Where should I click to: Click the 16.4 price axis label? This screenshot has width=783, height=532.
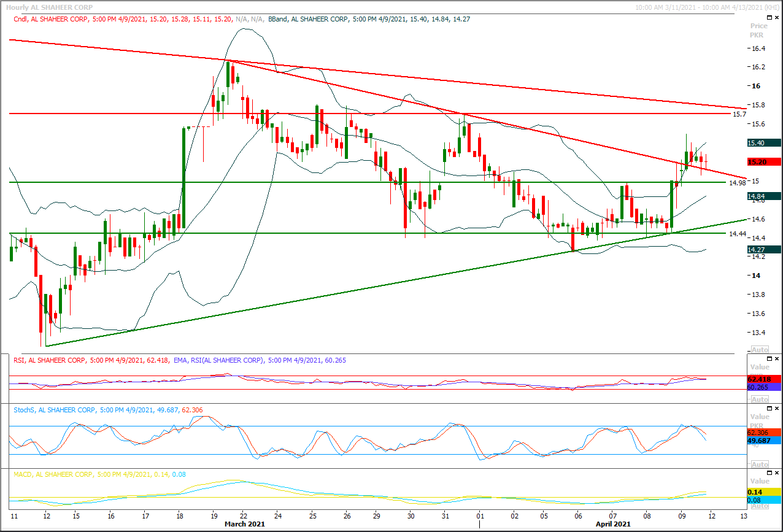758,48
